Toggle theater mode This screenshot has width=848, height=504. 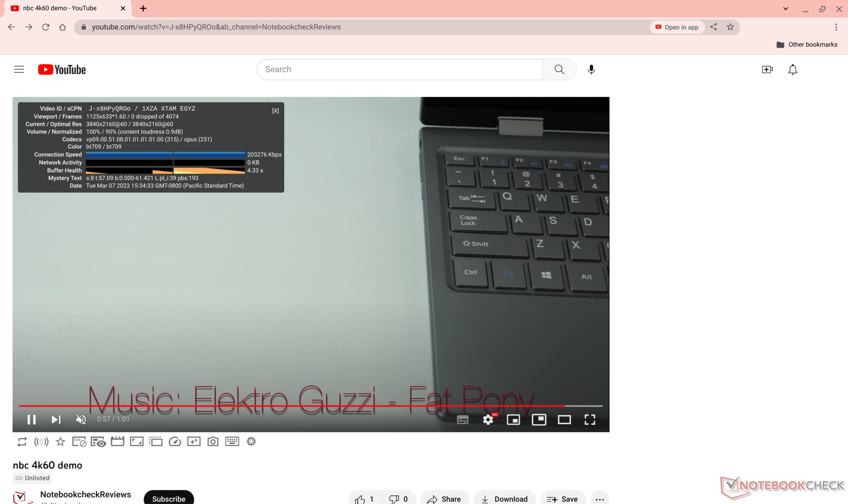click(x=564, y=419)
